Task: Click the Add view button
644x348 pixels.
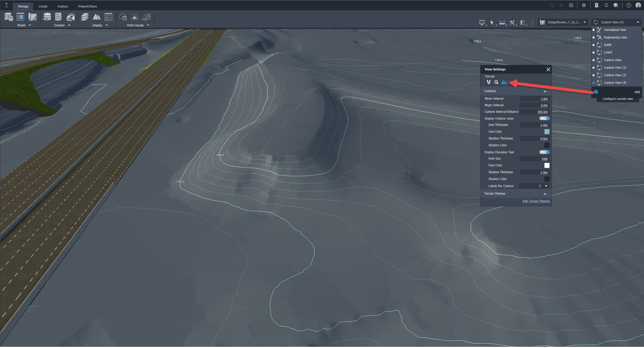Action: [x=637, y=92]
